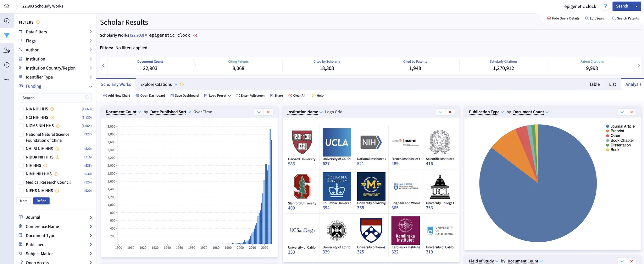This screenshot has width=644, height=264.
Task: Click Edit Search link
Action: pos(596,18)
